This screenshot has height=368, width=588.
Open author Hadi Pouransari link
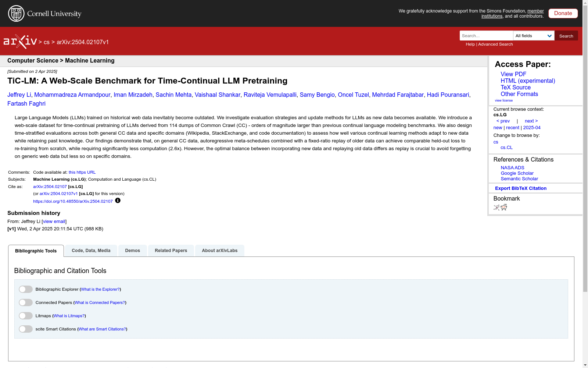coord(448,95)
